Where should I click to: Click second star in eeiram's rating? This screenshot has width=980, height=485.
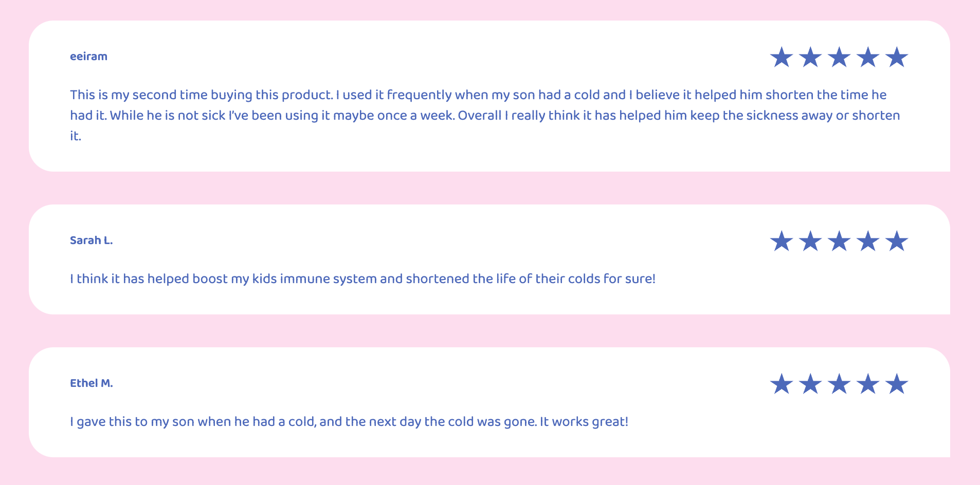[x=810, y=57]
